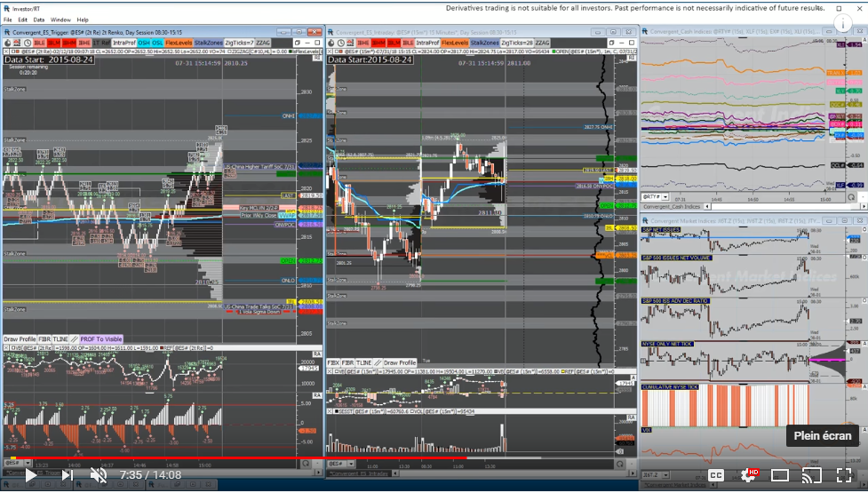Play the video
Screen dimensions: 868x493
pyautogui.click(x=30, y=474)
